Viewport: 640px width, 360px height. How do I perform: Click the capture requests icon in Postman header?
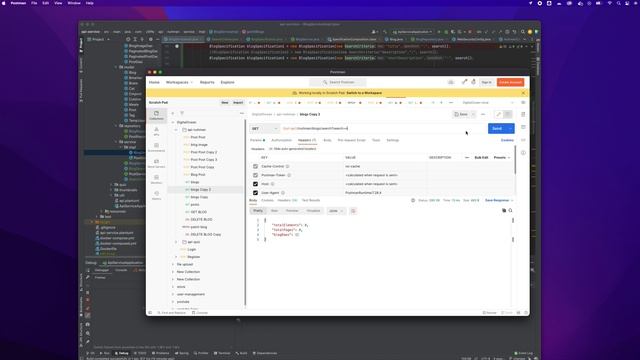pyautogui.click(x=451, y=82)
